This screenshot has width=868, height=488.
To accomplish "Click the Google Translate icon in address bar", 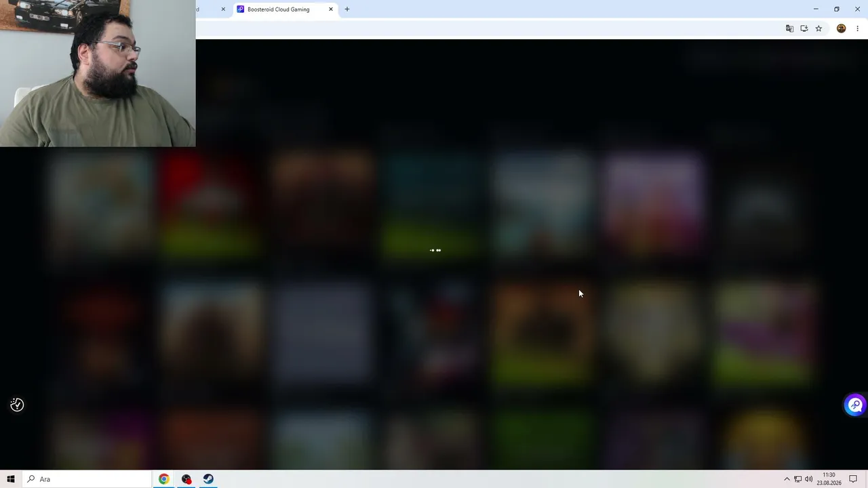I will coord(789,28).
